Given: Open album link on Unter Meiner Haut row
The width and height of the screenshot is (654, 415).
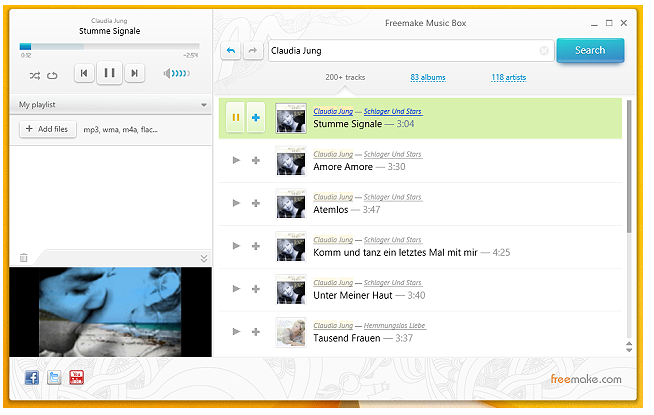Looking at the screenshot, I should pos(393,283).
